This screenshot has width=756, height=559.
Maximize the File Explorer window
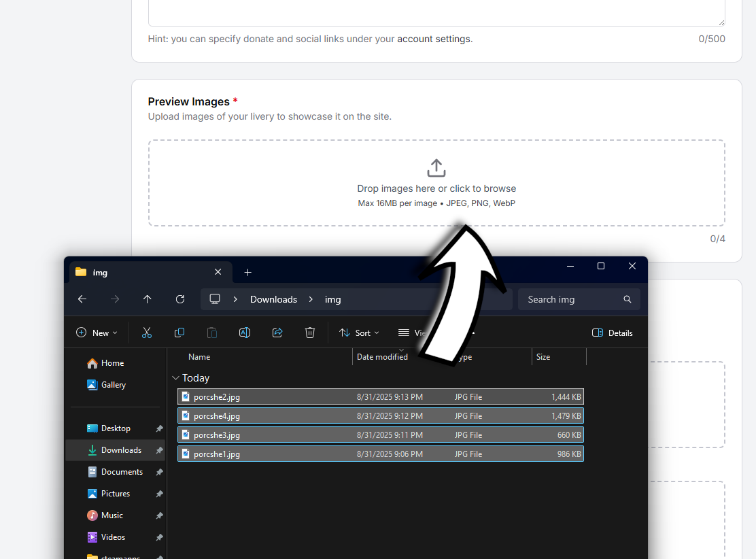coord(601,266)
